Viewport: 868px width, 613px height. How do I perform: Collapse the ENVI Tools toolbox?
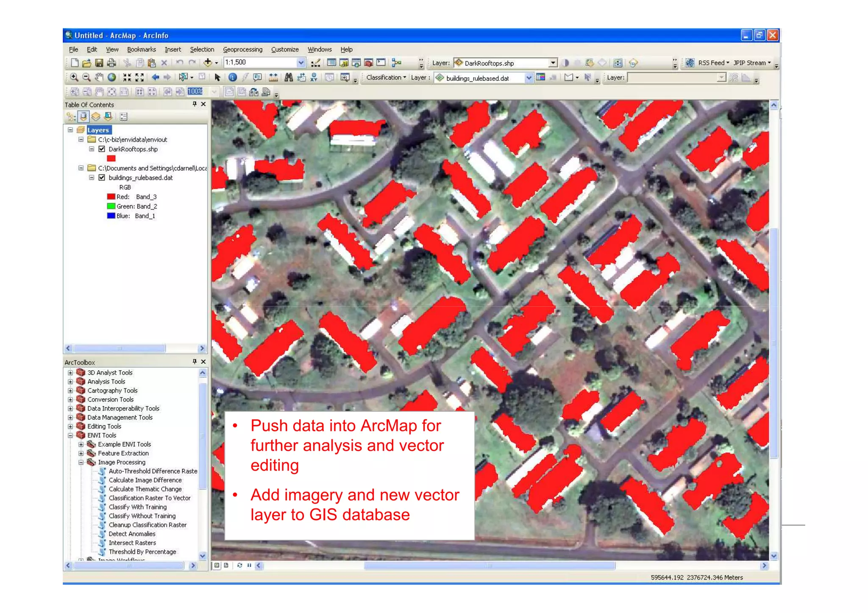point(70,435)
